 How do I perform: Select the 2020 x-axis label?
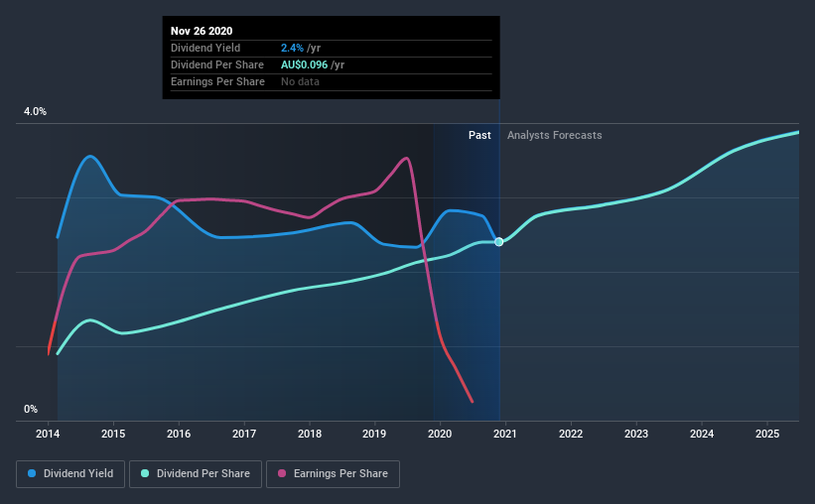click(440, 434)
